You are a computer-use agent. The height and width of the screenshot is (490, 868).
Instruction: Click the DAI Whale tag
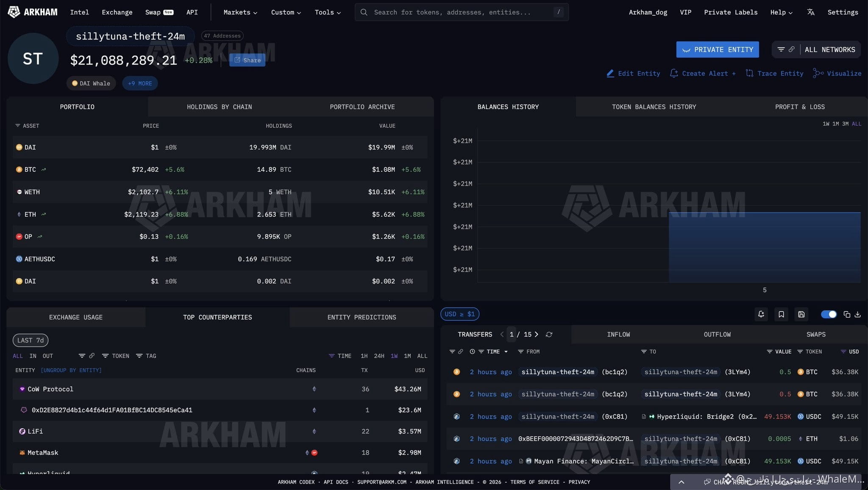pyautogui.click(x=91, y=84)
